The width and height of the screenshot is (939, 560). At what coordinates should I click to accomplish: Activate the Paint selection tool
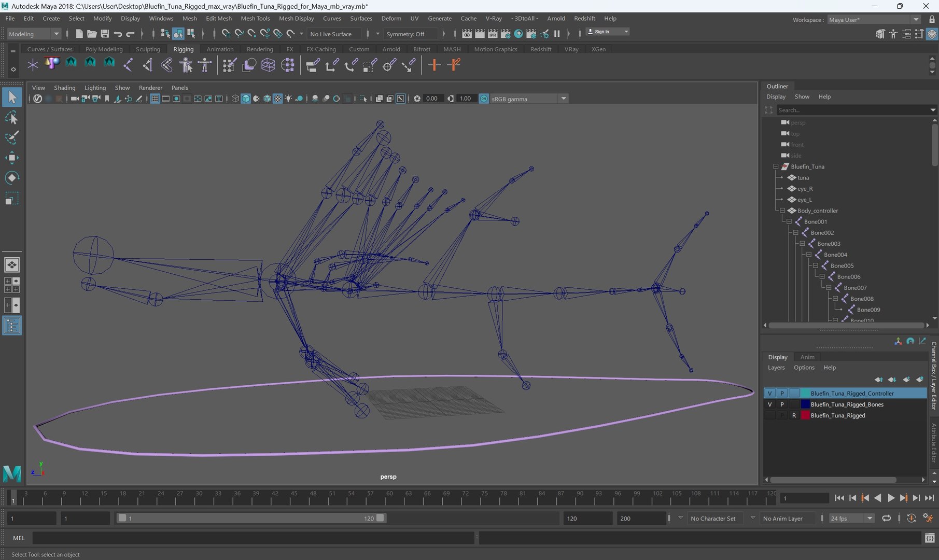[11, 137]
